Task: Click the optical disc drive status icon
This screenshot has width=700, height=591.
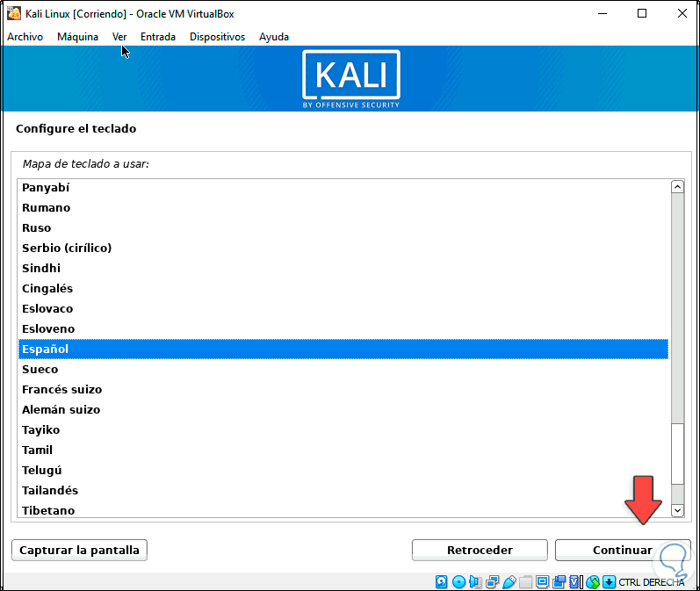Action: click(458, 581)
